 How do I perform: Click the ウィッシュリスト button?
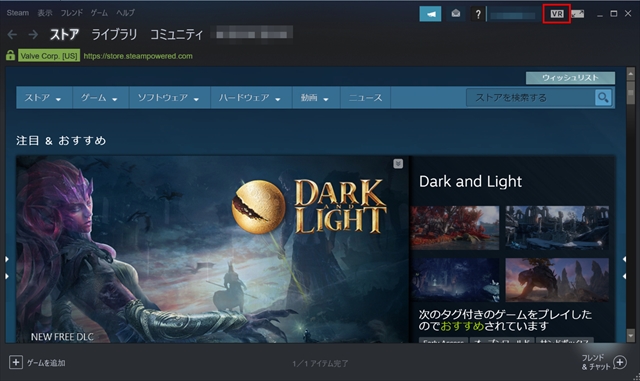tap(570, 78)
